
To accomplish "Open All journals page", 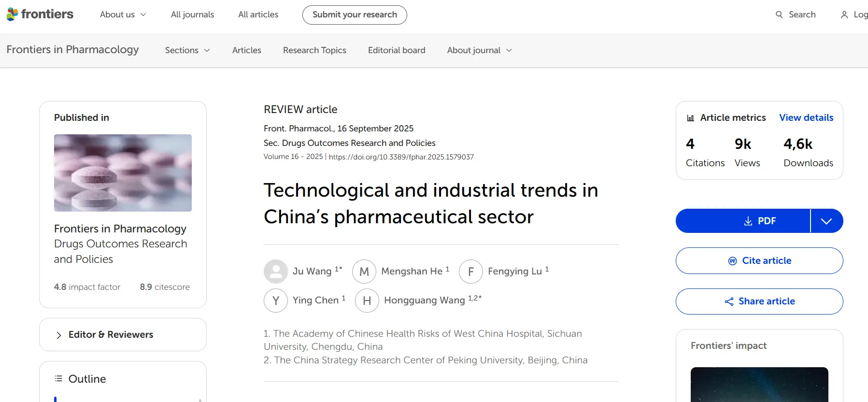I will tap(192, 14).
